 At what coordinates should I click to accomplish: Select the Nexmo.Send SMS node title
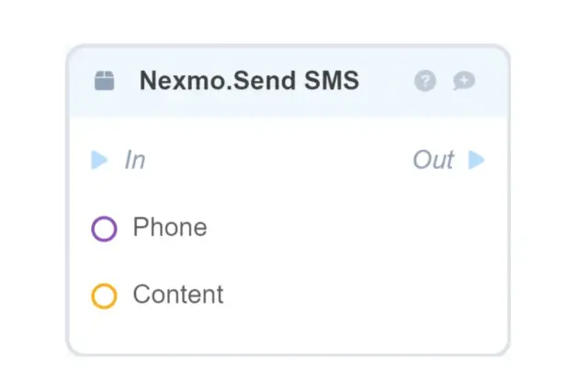pyautogui.click(x=249, y=82)
